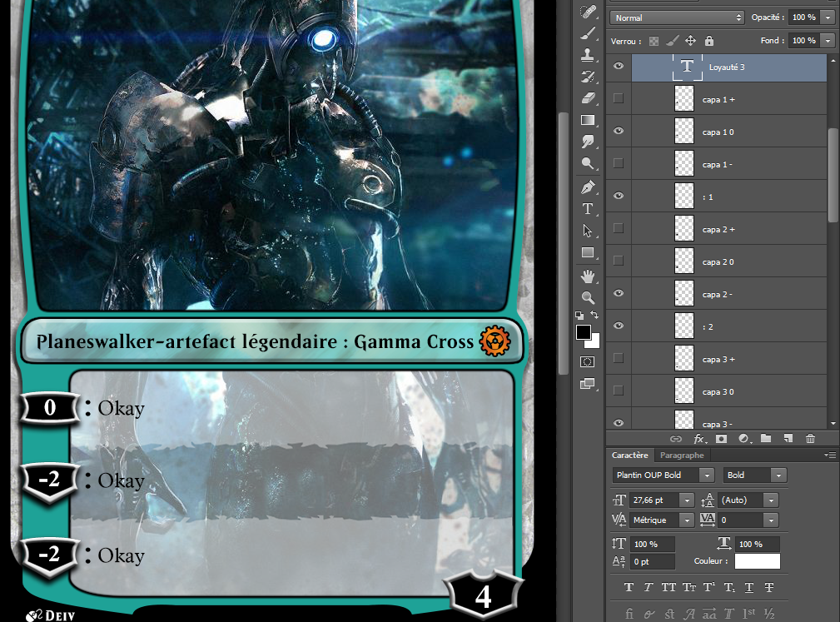Screen dimensions: 840x622
Task: Open the Couleur text color swatch
Action: [x=757, y=561]
